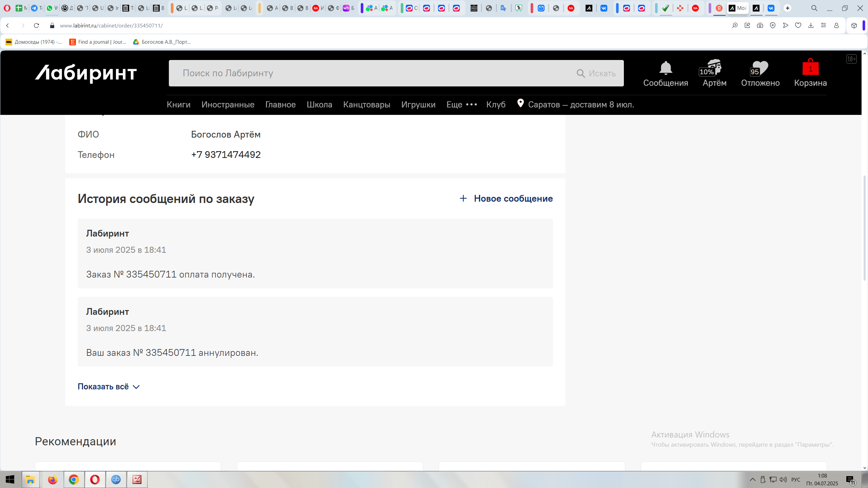Screen dimensions: 868x488
Task: Open Домоседы (1974) bookmark
Action: click(34, 42)
